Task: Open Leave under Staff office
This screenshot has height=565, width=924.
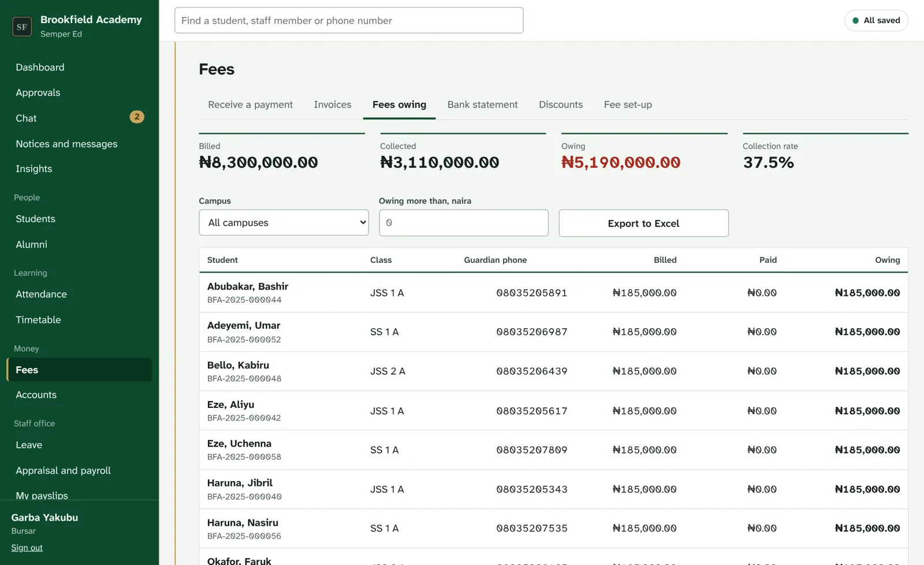Action: [79, 445]
